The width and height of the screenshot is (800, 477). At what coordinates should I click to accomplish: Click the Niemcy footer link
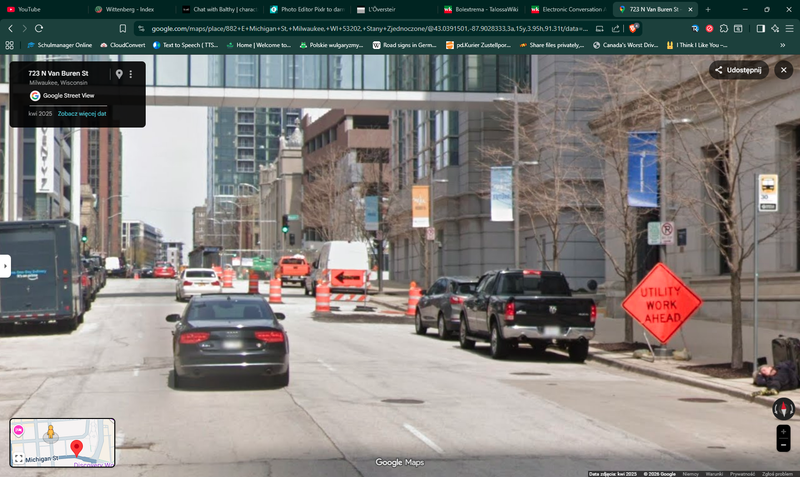click(x=690, y=474)
